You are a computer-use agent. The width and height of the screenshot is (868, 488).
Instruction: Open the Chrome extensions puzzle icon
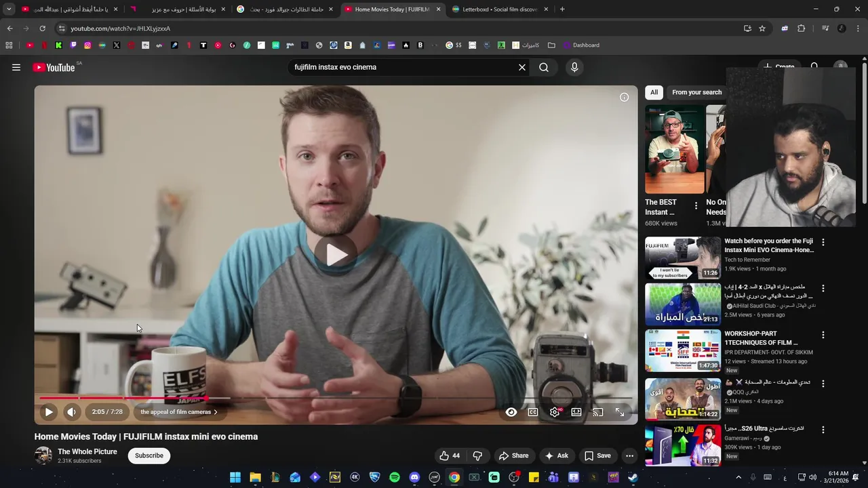click(x=802, y=28)
